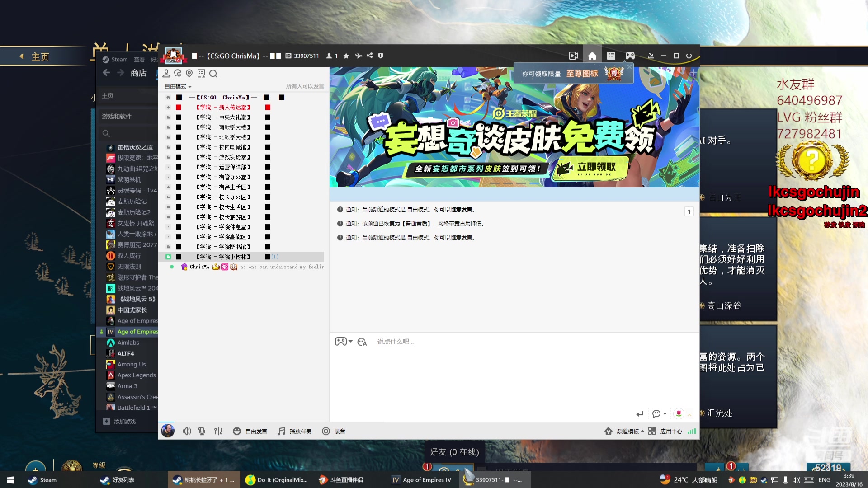Click the 立即领取 banner button
The image size is (868, 488).
pyautogui.click(x=591, y=168)
